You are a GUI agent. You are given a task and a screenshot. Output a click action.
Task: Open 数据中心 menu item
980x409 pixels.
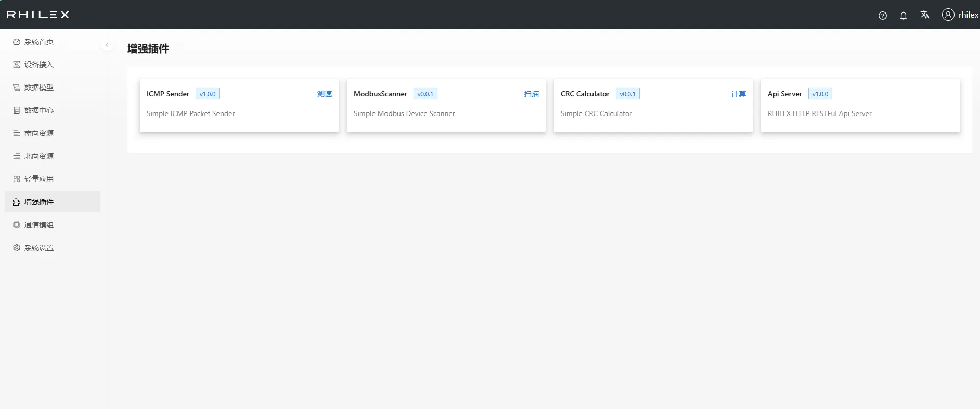tap(53, 110)
